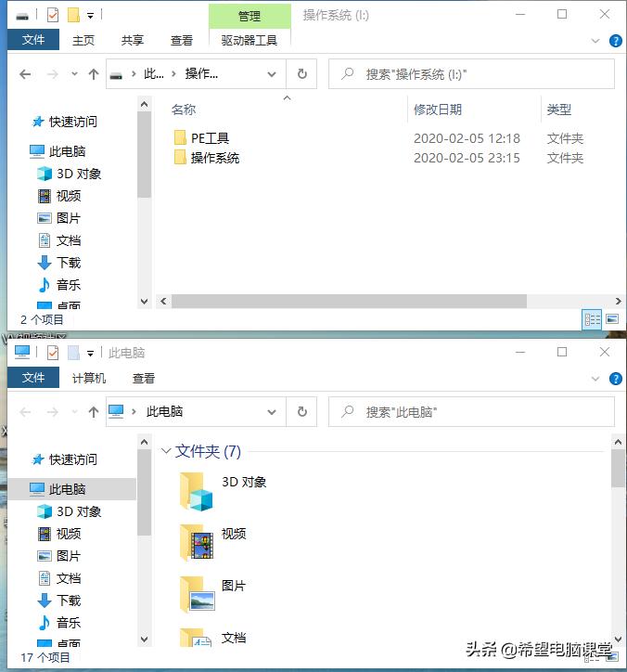Open Help in the 此电脑 window
This screenshot has width=627, height=672.
click(x=616, y=379)
